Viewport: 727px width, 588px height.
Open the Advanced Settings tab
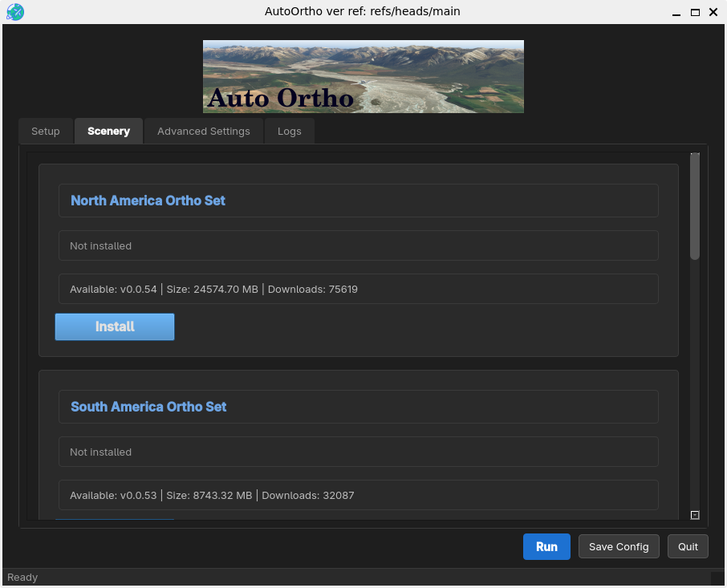[203, 132]
